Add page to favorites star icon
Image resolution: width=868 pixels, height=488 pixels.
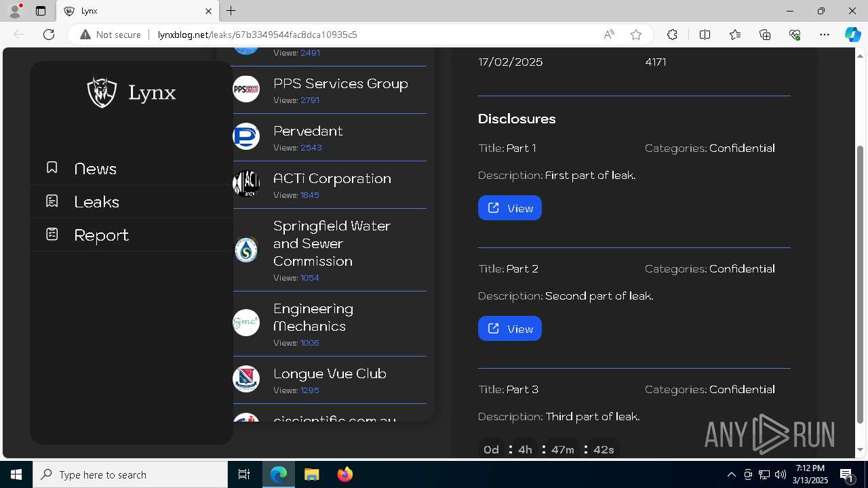tap(636, 35)
